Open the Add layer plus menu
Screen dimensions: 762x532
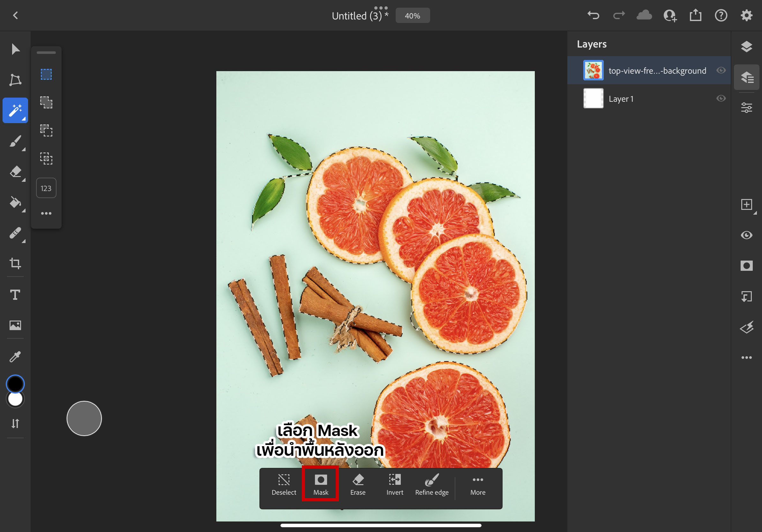point(746,205)
